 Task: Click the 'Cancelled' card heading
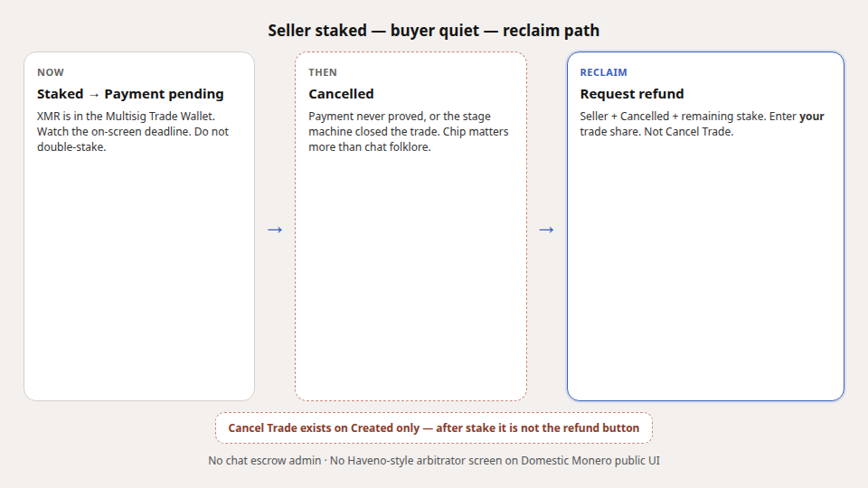click(x=341, y=94)
